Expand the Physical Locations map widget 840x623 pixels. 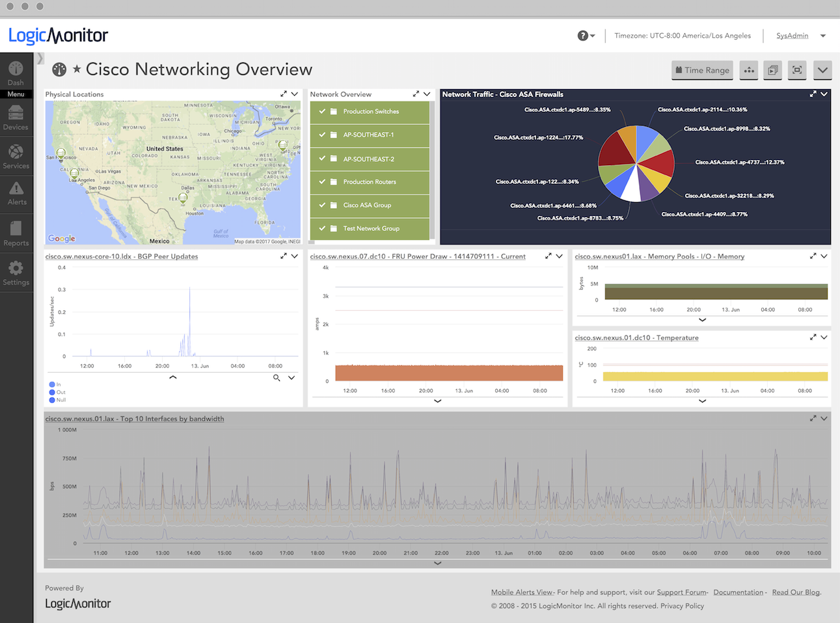tap(284, 94)
